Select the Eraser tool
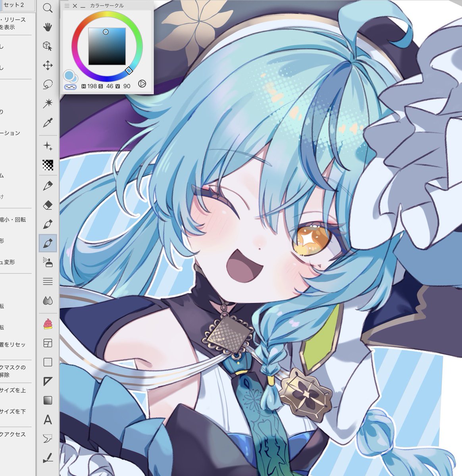Screen dimensions: 462x476 [48, 205]
